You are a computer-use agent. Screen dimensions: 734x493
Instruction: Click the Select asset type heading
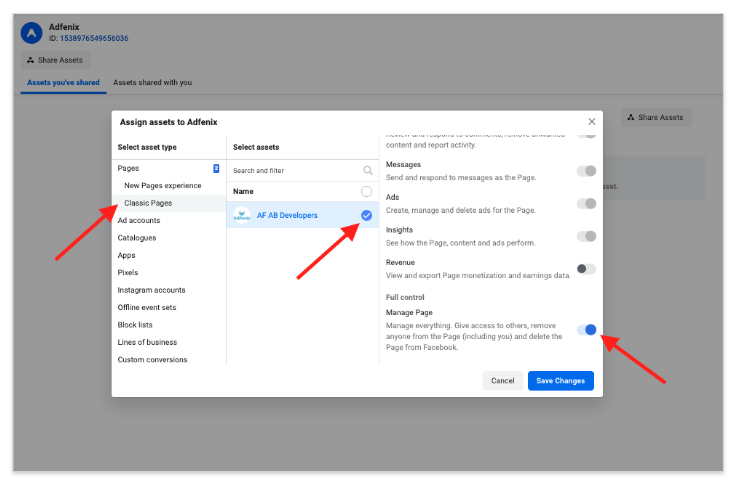[147, 147]
